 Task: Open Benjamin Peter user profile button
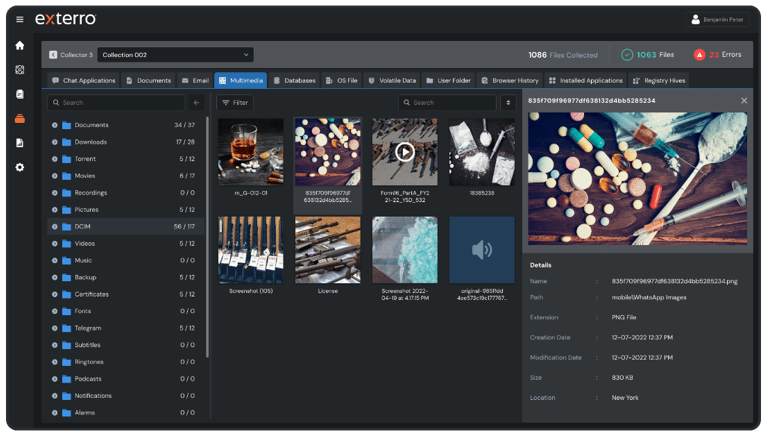[x=717, y=20]
